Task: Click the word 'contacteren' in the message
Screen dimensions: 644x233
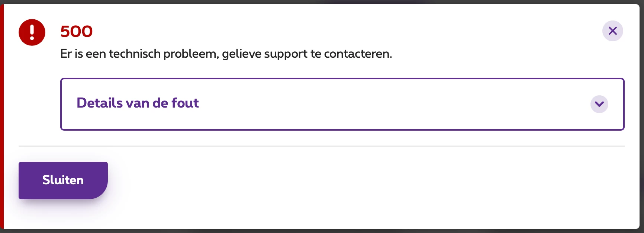Action: (357, 54)
